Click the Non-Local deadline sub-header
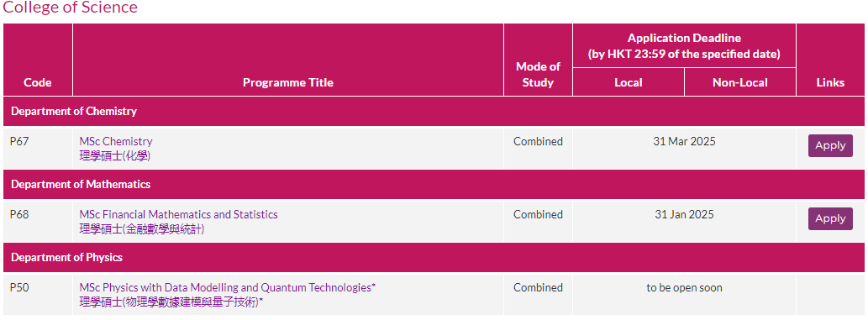Screen dimensions: 868x320 point(740,82)
